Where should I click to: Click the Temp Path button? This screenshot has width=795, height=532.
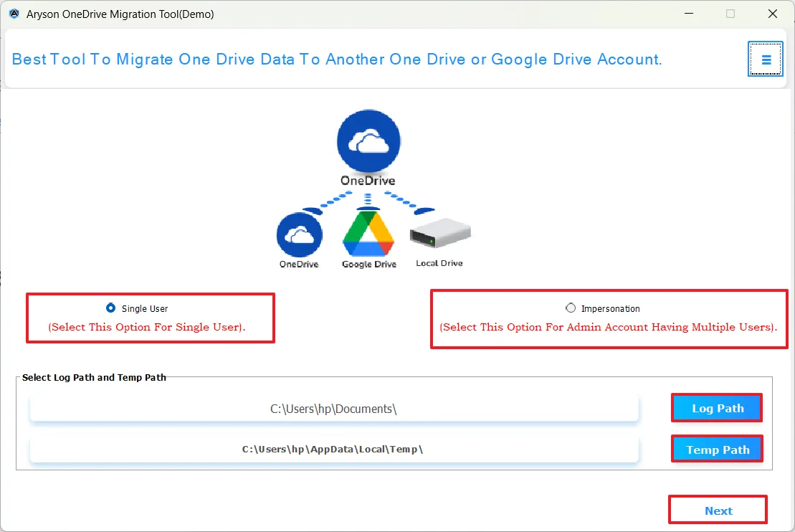coord(717,450)
